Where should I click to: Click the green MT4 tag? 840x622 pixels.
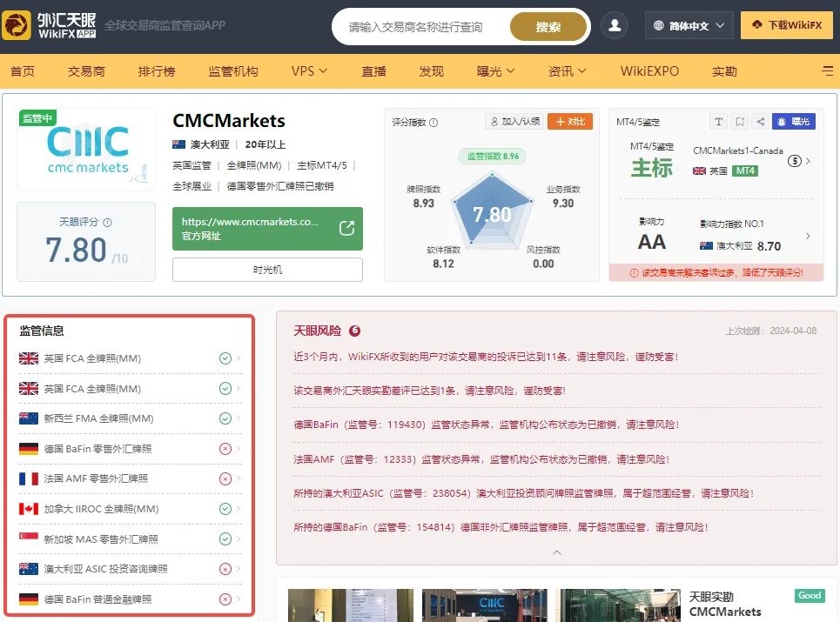point(744,171)
